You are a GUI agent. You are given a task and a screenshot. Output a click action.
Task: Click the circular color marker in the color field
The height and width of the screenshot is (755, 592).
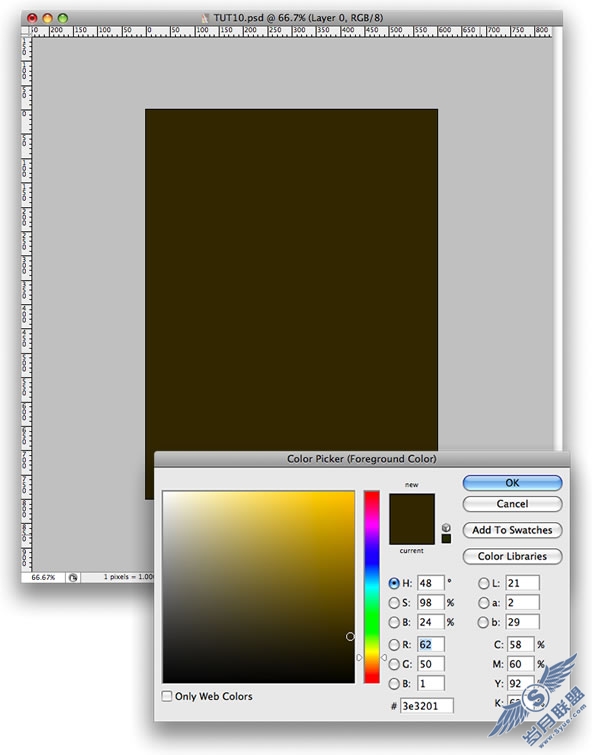point(350,637)
